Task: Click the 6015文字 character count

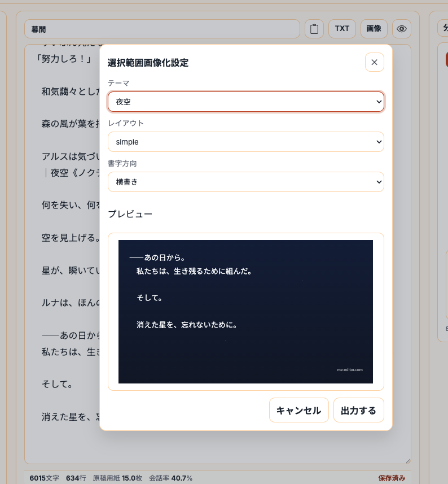Action: pos(45,478)
